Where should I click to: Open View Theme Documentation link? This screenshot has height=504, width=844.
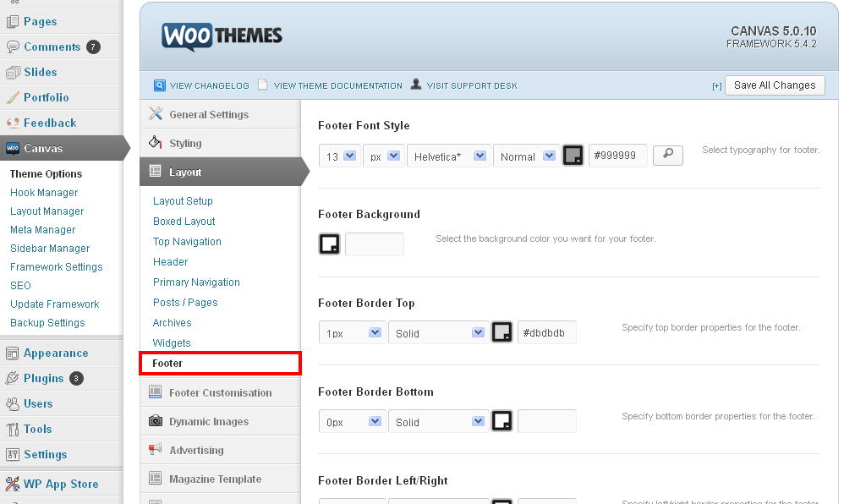click(338, 85)
